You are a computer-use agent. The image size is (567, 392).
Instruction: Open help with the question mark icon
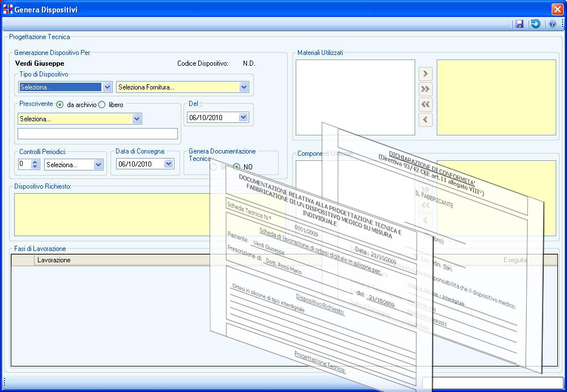[x=552, y=24]
